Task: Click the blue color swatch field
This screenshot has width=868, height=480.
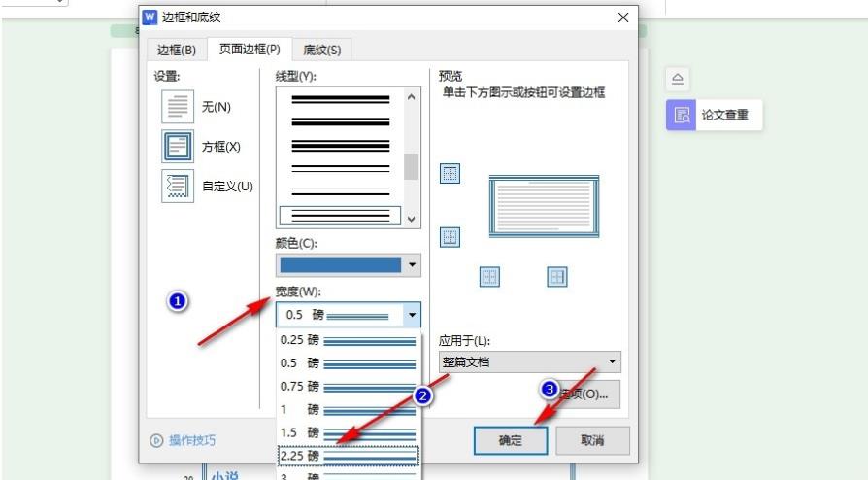Action: point(341,265)
